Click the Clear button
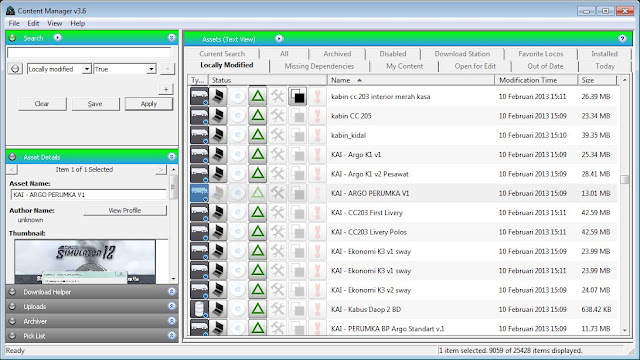Screen dimensions: 640x360 pyautogui.click(x=42, y=104)
